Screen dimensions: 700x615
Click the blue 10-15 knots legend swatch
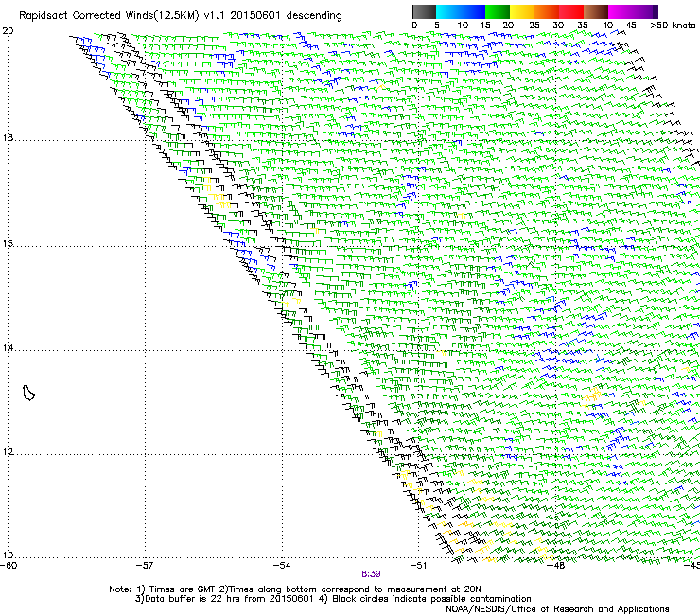tap(473, 11)
